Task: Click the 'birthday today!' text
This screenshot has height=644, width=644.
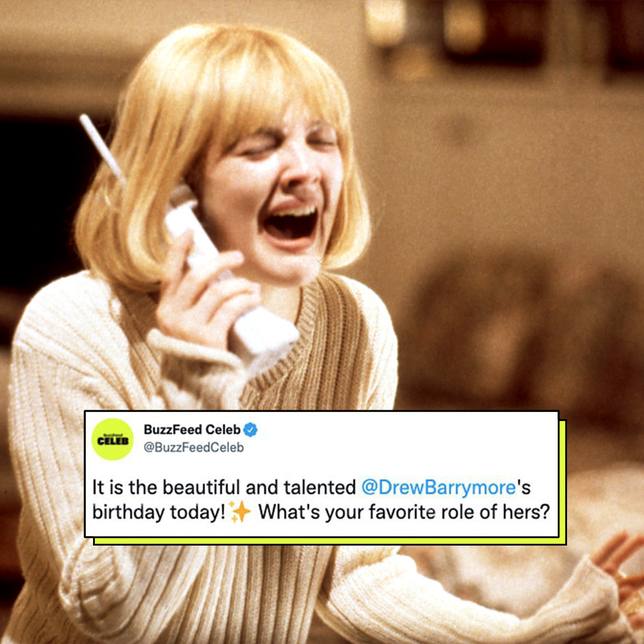Action: pyautogui.click(x=159, y=512)
